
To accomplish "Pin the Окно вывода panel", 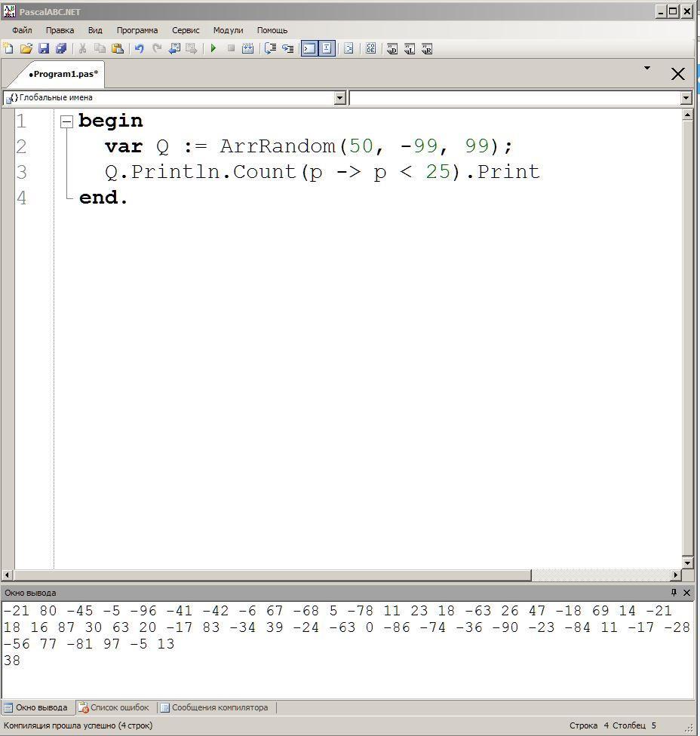I will (674, 593).
